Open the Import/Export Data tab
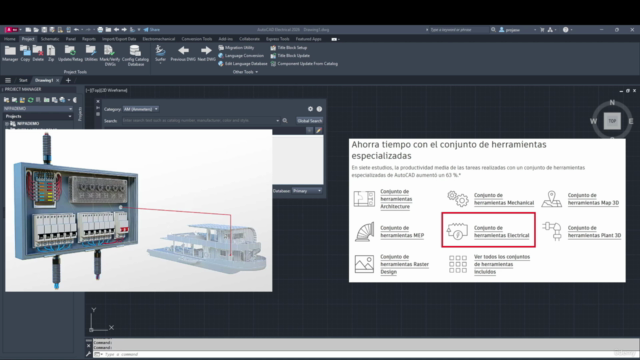 pos(119,39)
